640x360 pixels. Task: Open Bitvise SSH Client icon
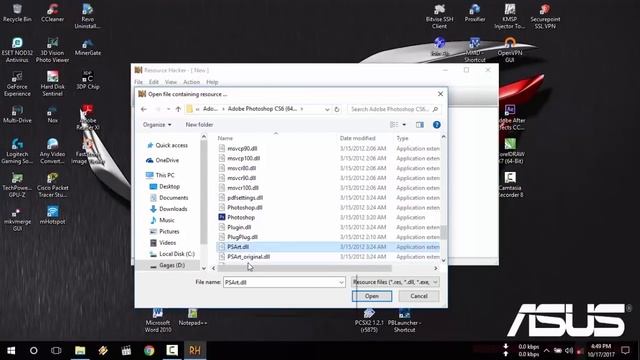click(439, 16)
